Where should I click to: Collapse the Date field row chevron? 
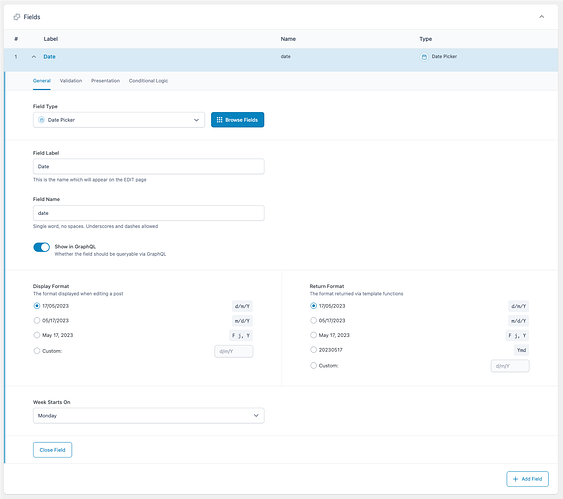(x=34, y=57)
